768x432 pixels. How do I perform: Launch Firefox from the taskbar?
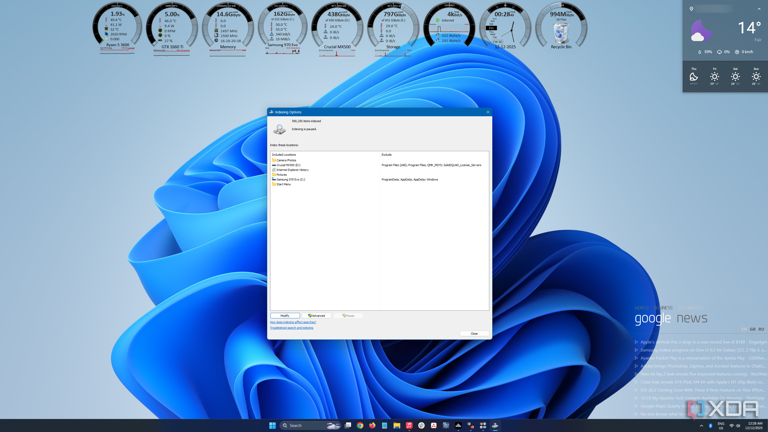click(372, 426)
